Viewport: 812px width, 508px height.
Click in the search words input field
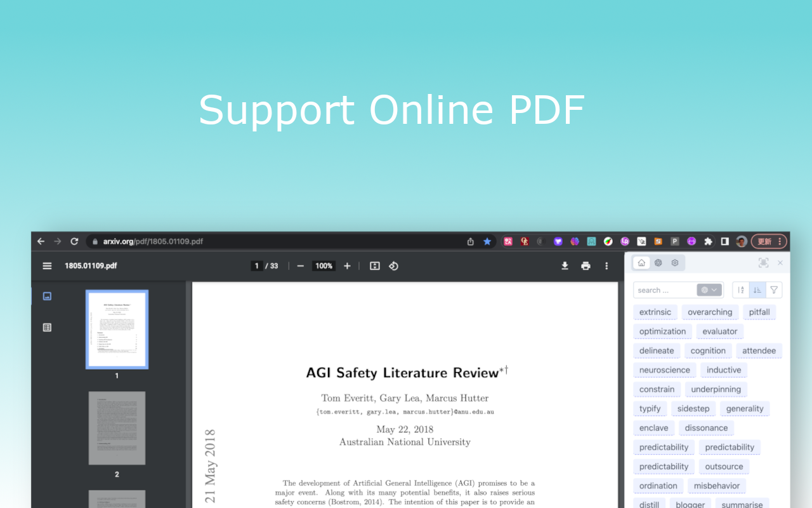666,290
